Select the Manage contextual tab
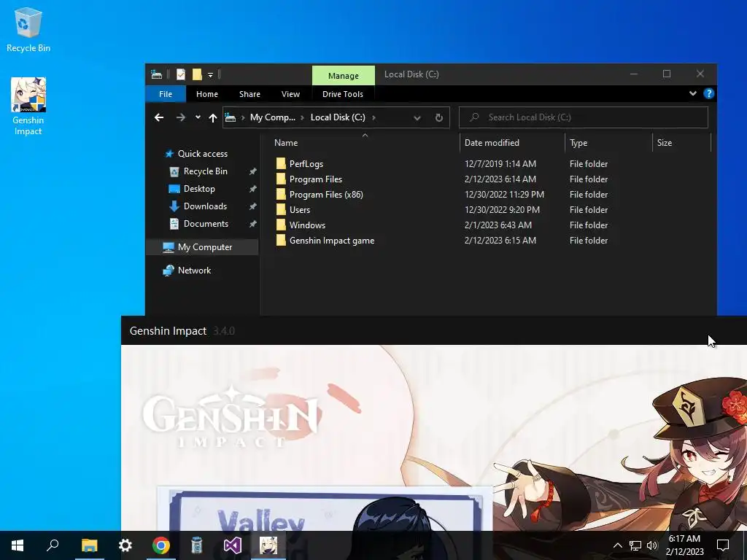The height and width of the screenshot is (560, 747). [343, 76]
